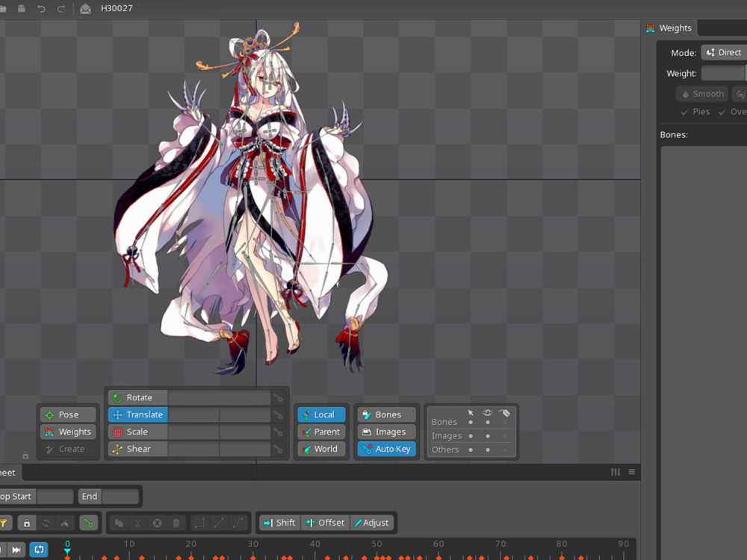
Task: Click the name tag column icon
Action: click(504, 413)
